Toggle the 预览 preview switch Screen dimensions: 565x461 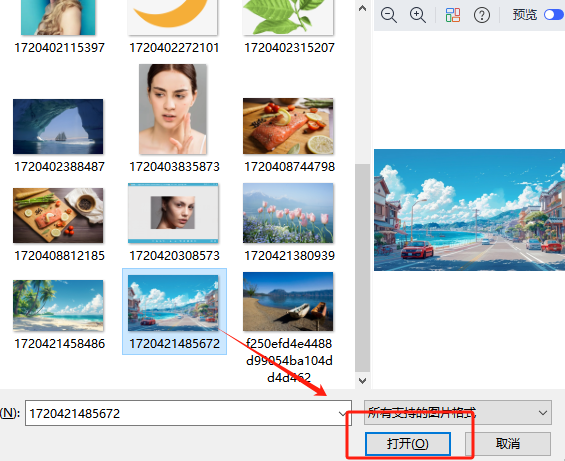554,15
